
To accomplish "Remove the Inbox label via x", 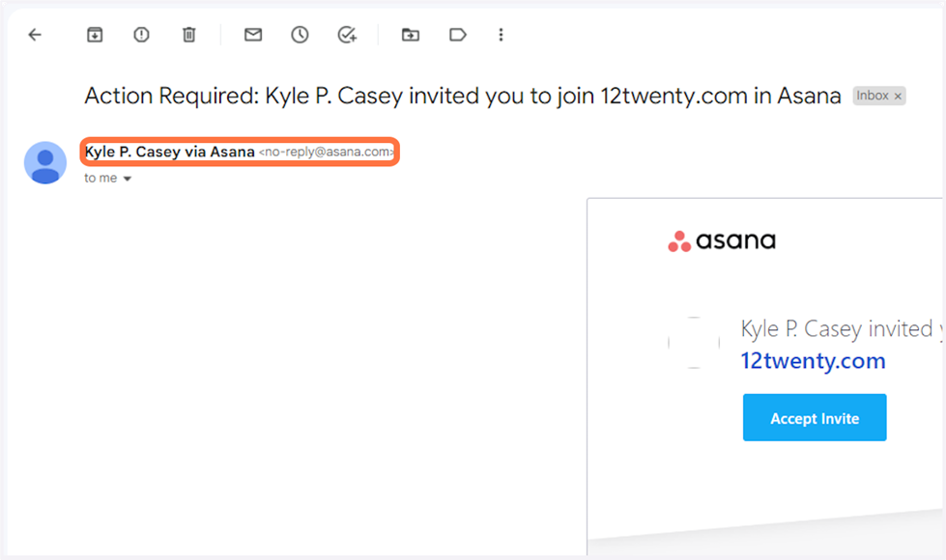I will (x=898, y=97).
